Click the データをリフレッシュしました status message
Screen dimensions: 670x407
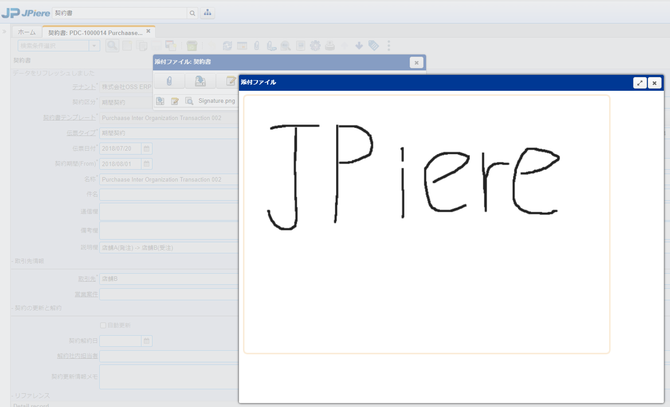pos(53,73)
